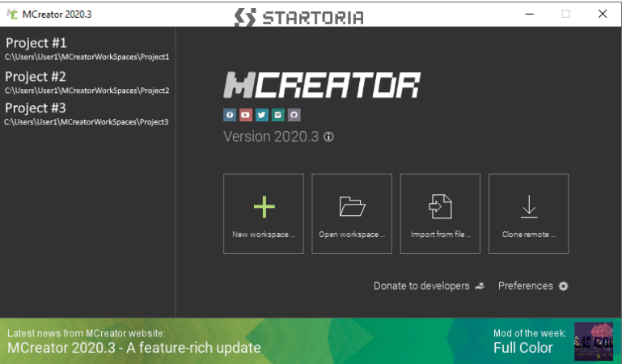
Task: Click the Mod of the week thumbnail
Action: (594, 341)
